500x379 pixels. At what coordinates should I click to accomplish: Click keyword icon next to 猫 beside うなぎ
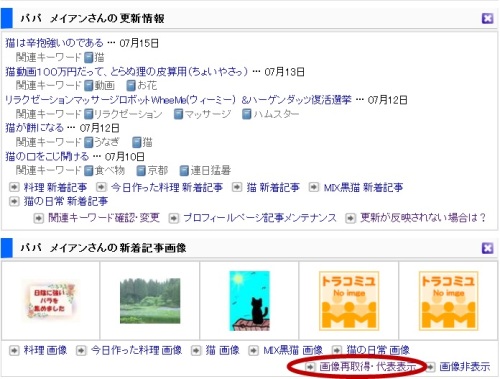[137, 142]
